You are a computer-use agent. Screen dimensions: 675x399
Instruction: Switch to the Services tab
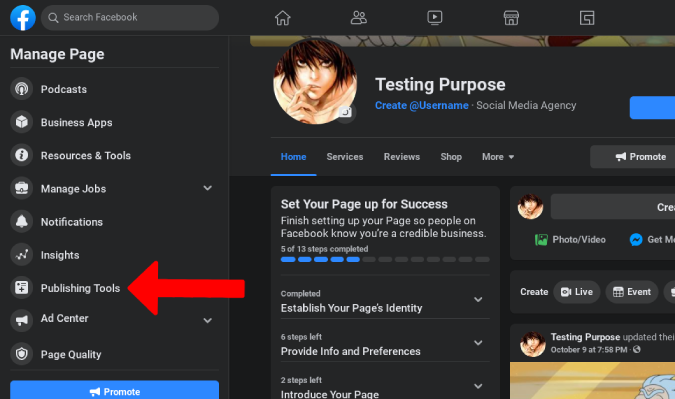pyautogui.click(x=345, y=157)
